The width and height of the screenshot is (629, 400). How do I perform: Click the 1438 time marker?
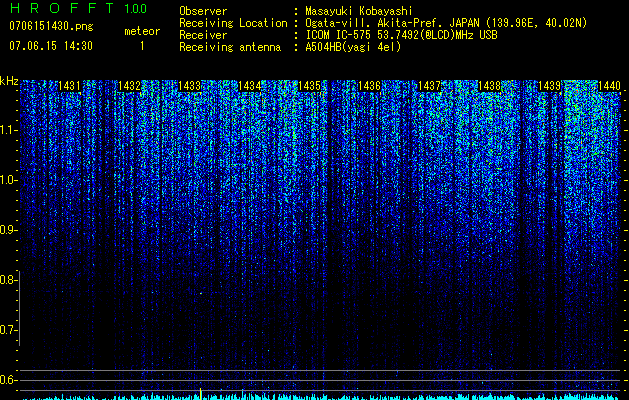coord(489,86)
